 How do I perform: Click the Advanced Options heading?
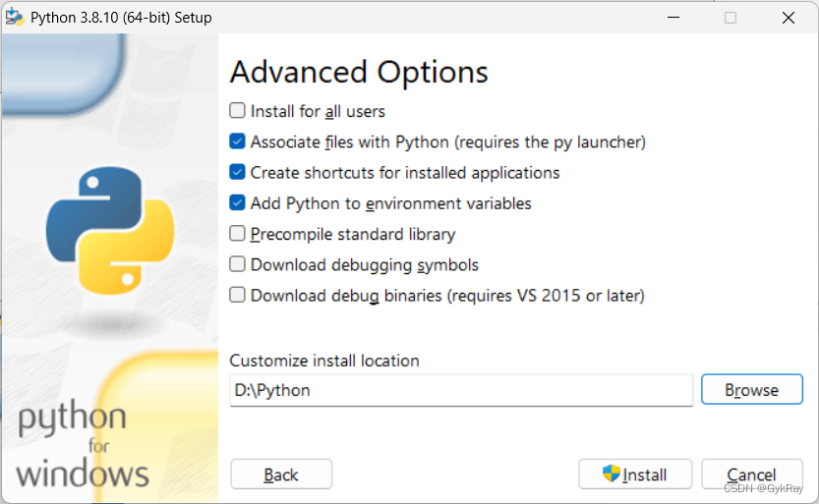point(359,72)
